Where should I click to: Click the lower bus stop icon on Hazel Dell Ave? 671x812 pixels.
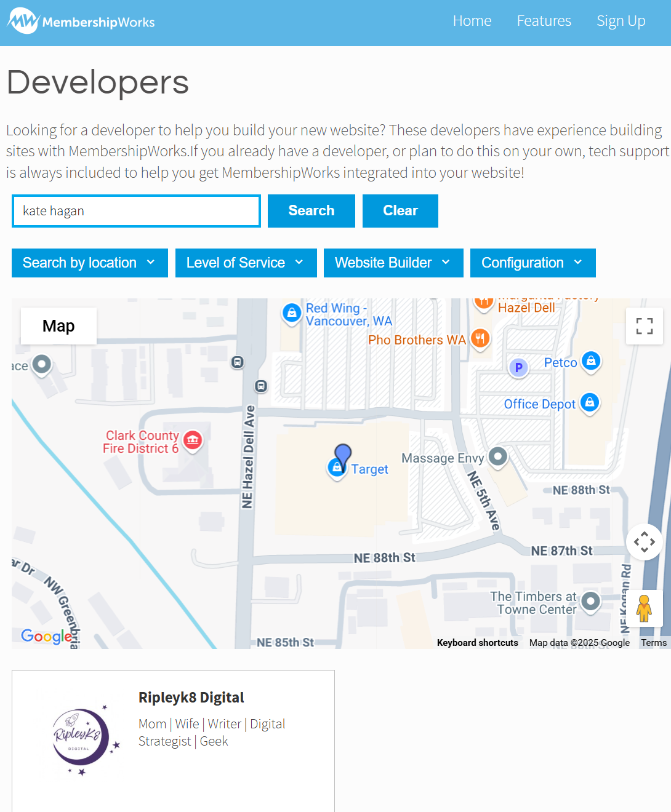tap(261, 386)
